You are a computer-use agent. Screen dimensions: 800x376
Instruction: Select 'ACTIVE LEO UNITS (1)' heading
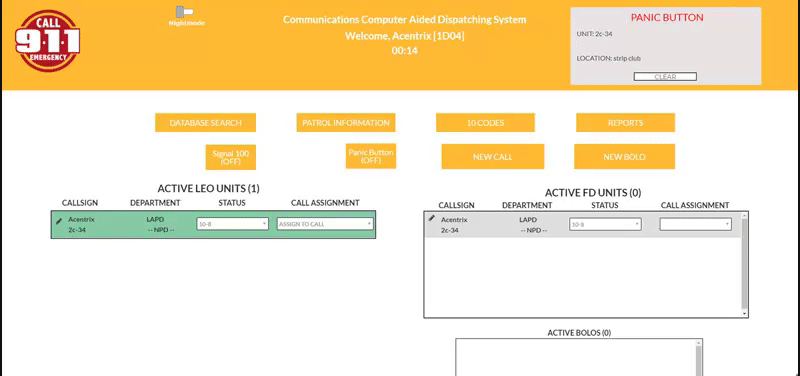[x=209, y=189]
